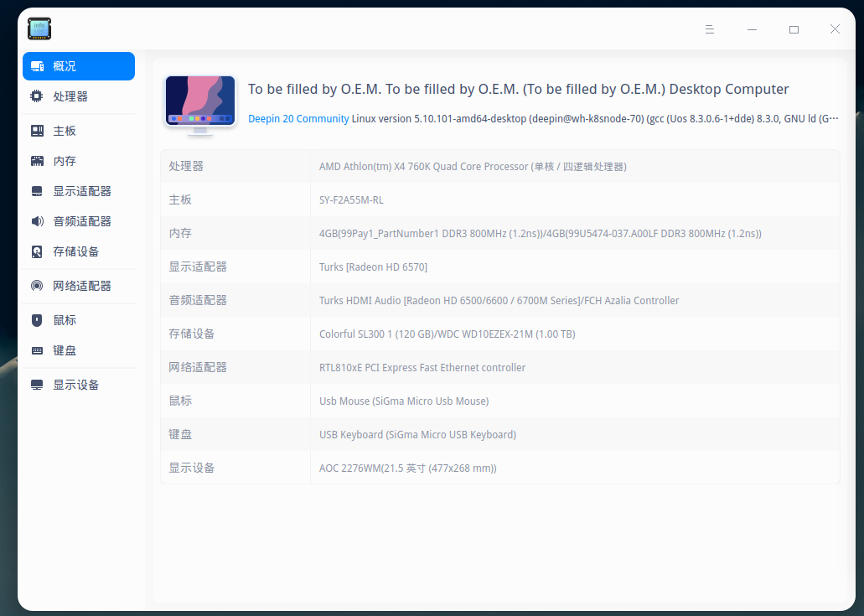Click the 主板 motherboard icon
The width and height of the screenshot is (864, 616).
37,131
